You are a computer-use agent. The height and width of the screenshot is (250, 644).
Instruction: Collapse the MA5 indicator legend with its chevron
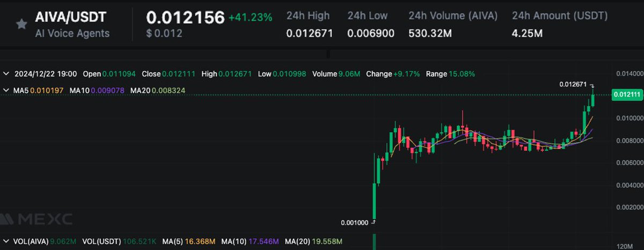tap(5, 91)
